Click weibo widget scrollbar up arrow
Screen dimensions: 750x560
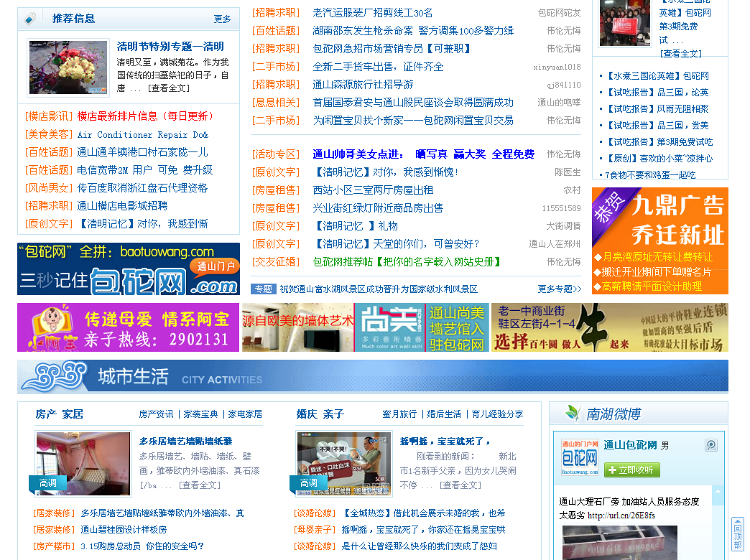coord(718,491)
